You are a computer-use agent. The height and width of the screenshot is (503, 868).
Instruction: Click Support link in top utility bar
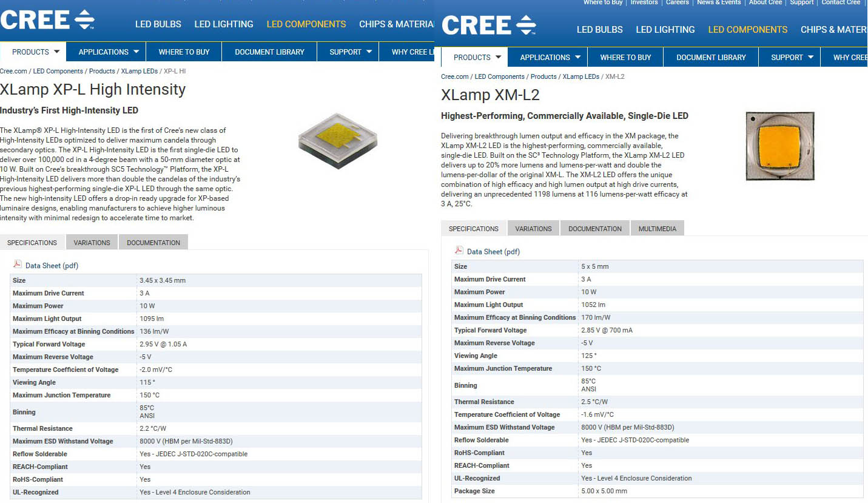pos(802,2)
